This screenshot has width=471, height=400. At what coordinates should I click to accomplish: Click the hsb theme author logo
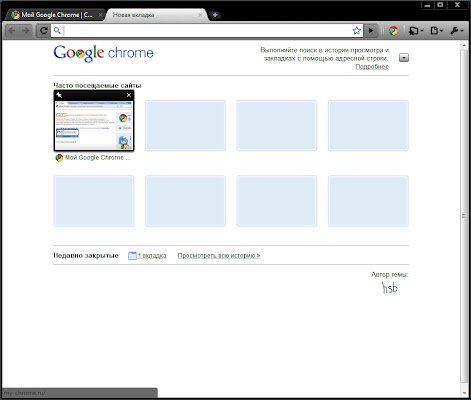point(390,288)
